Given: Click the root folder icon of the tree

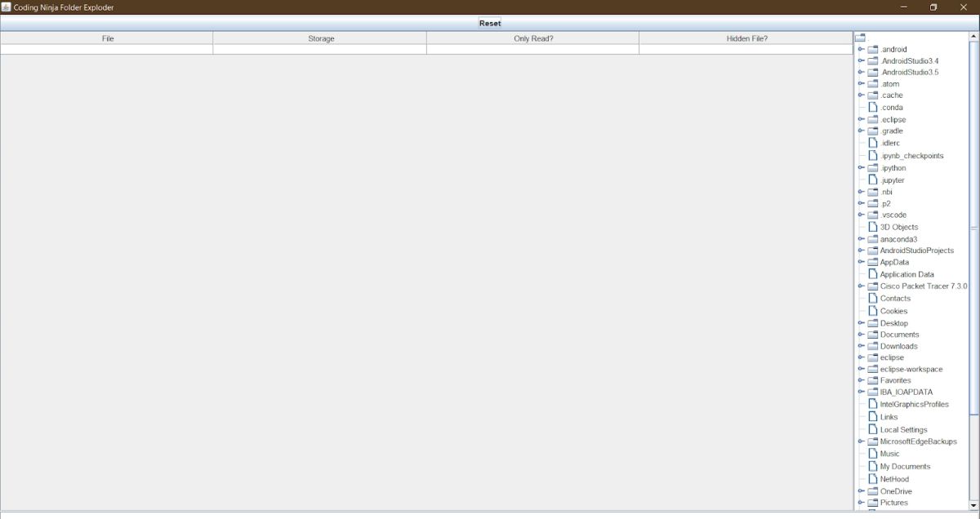Looking at the screenshot, I should pos(859,38).
